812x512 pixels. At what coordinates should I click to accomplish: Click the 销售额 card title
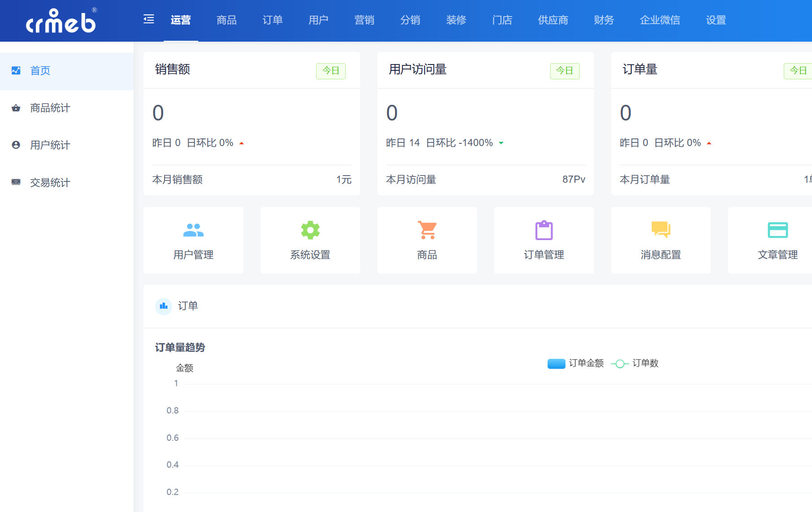[173, 69]
